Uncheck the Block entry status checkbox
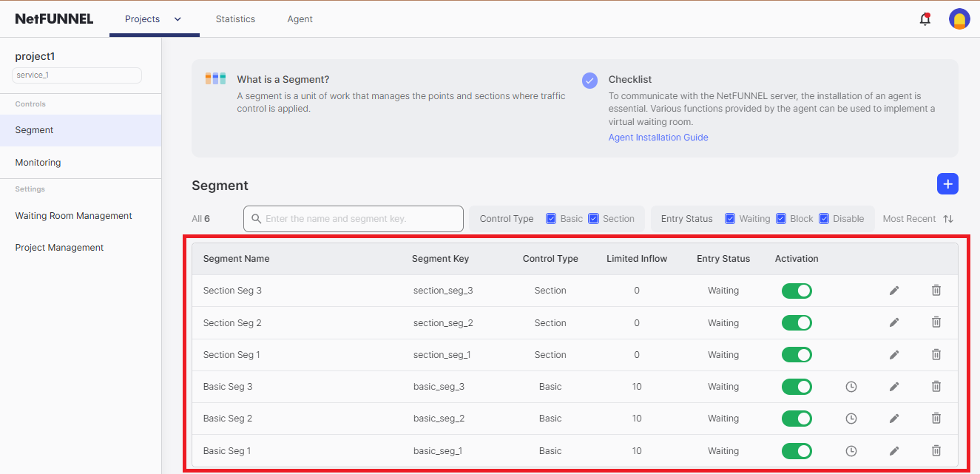This screenshot has height=474, width=980. coord(781,219)
